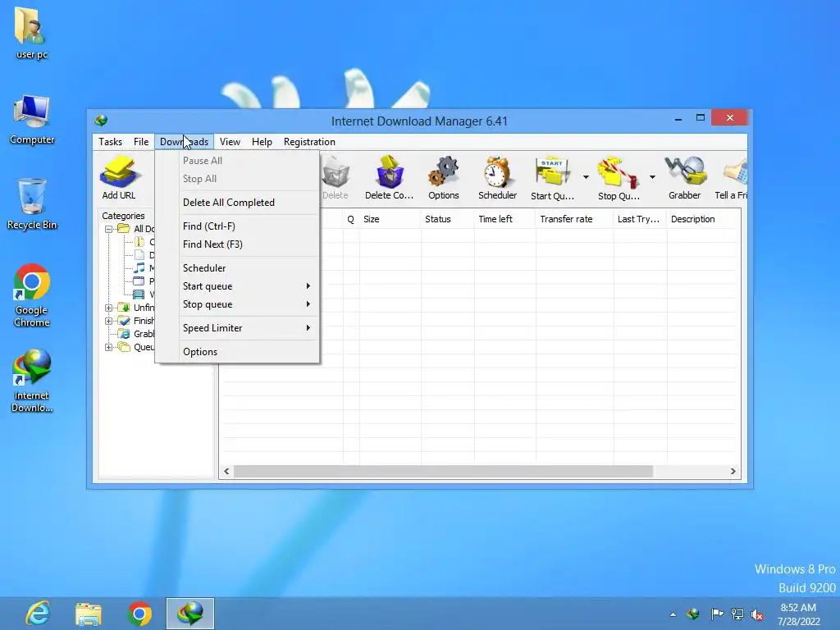Sort by the Description column header
Viewport: 840px width, 630px height.
pos(702,219)
